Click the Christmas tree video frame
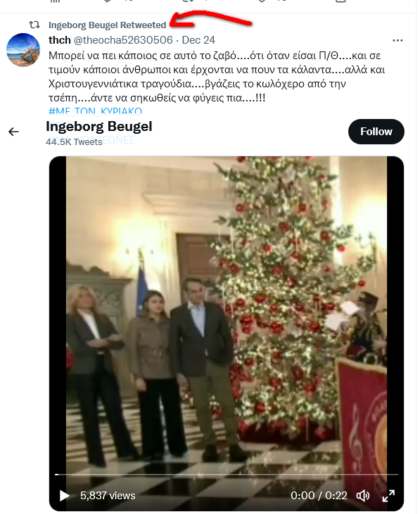 tap(227, 315)
